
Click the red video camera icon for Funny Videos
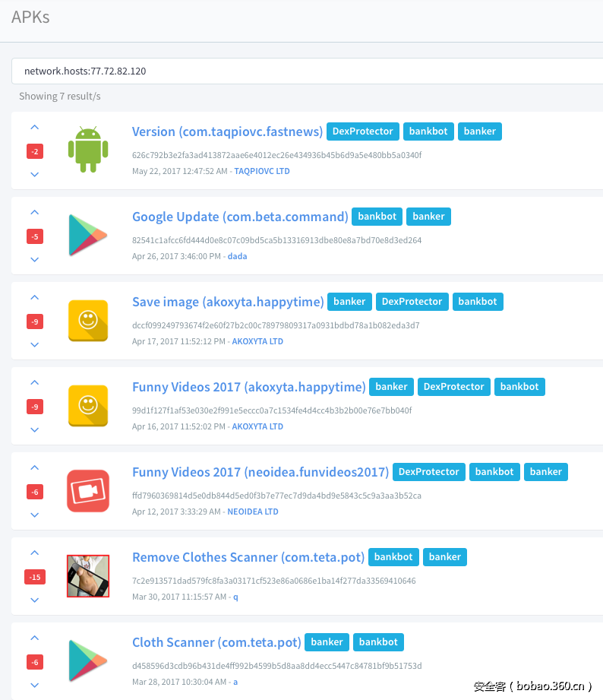(88, 491)
